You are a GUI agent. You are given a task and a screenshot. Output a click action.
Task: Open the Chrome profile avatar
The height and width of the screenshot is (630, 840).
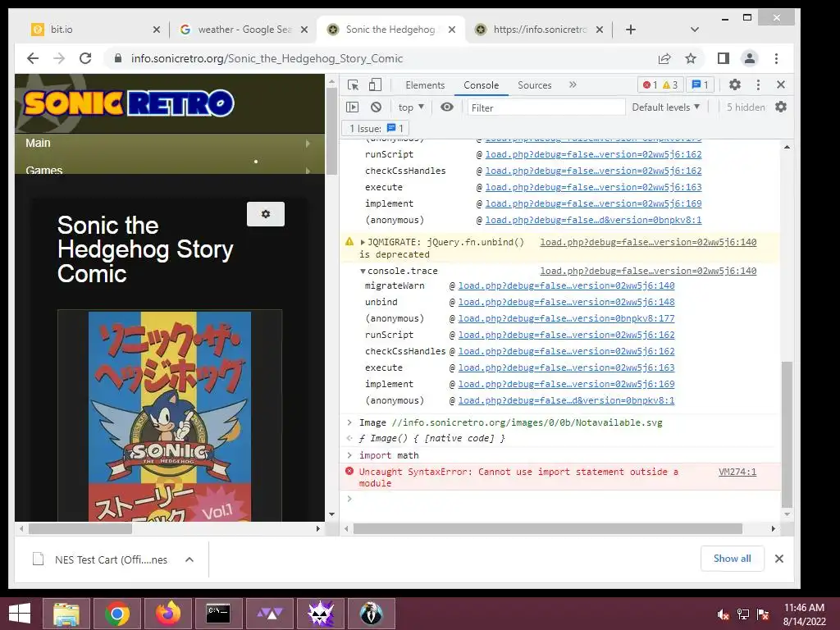(750, 58)
